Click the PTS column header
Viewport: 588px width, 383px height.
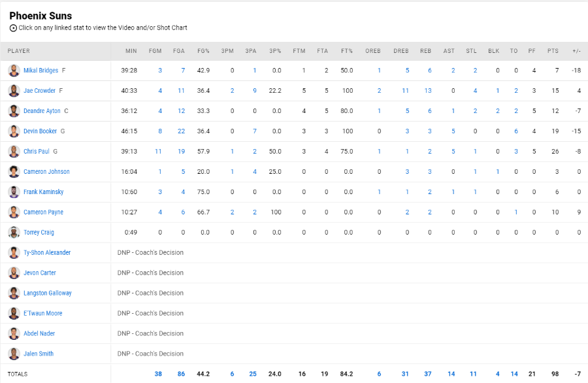[553, 51]
